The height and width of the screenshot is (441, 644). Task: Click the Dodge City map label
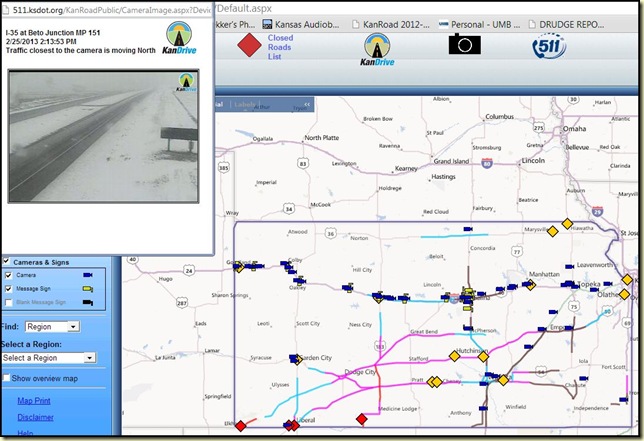(360, 372)
